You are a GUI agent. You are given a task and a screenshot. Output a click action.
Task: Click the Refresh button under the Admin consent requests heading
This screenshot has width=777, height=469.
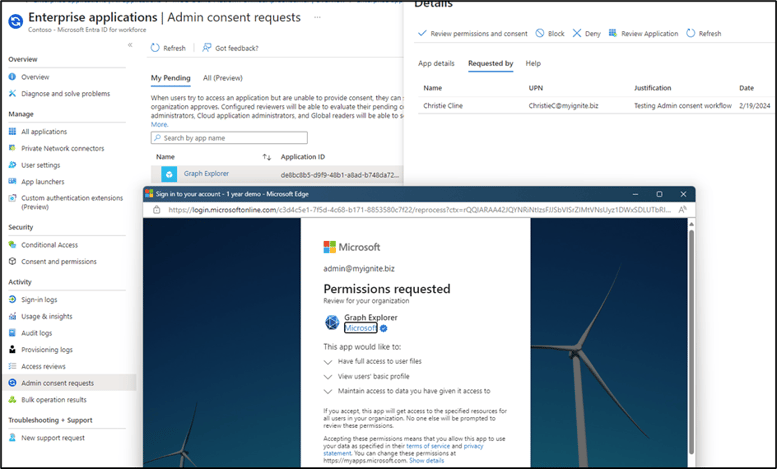tap(168, 48)
